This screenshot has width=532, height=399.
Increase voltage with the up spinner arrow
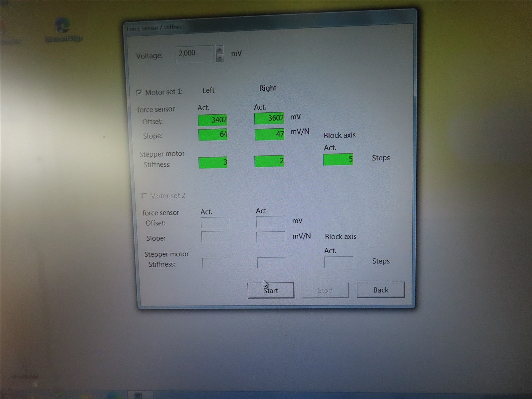pos(219,50)
